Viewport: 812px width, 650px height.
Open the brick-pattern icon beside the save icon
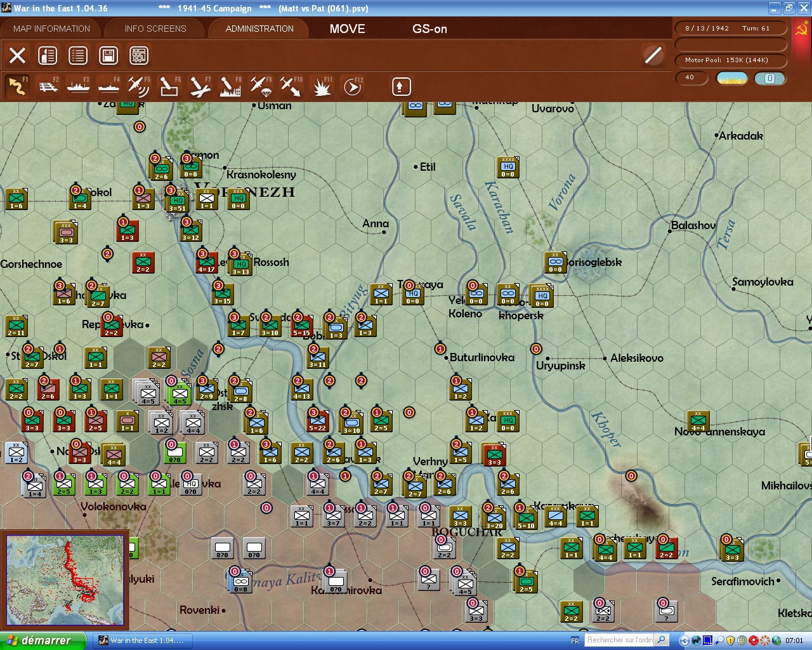[139, 55]
